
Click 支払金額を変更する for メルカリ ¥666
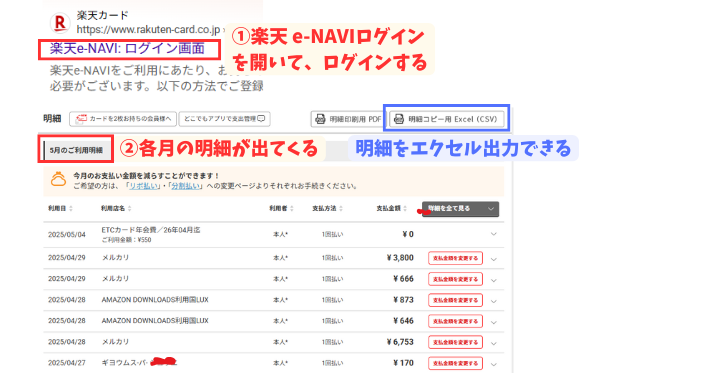tap(455, 279)
